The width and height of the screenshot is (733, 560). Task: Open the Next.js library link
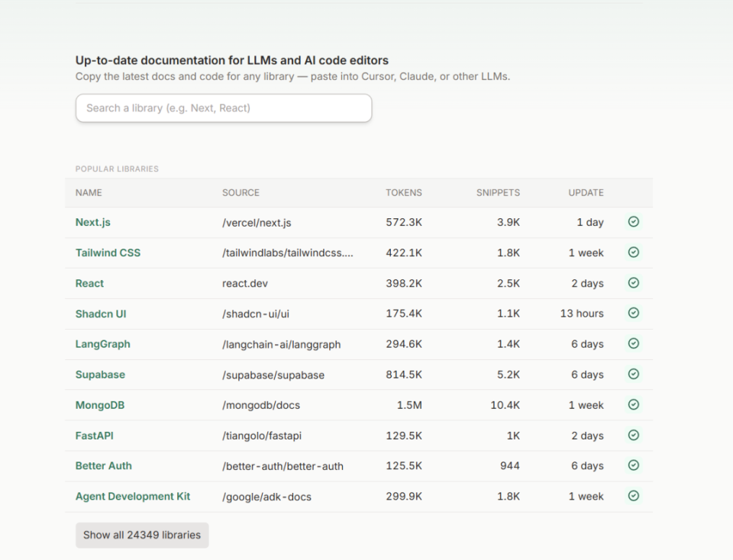click(92, 222)
